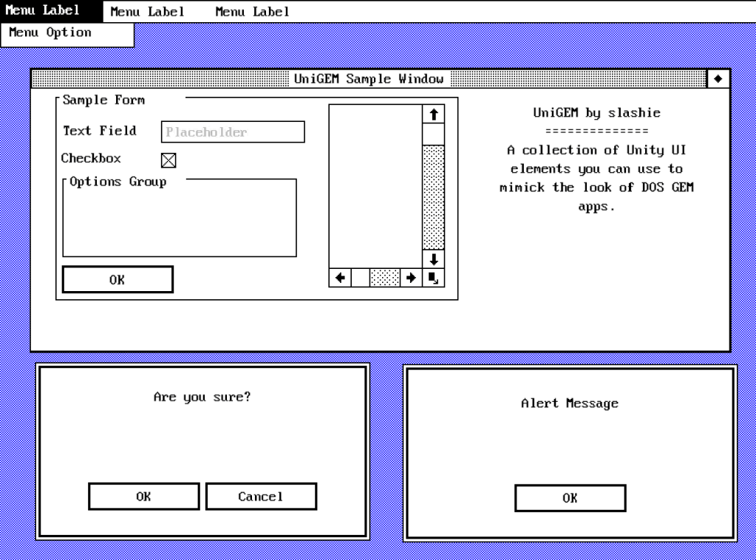This screenshot has height=560, width=756.
Task: Click the white horizontal scrollbar thumb
Action: [x=360, y=278]
